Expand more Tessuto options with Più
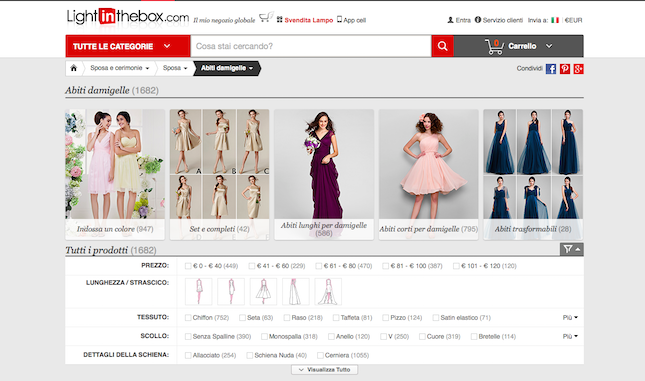Screen dimensions: 645x381 pyautogui.click(x=570, y=318)
